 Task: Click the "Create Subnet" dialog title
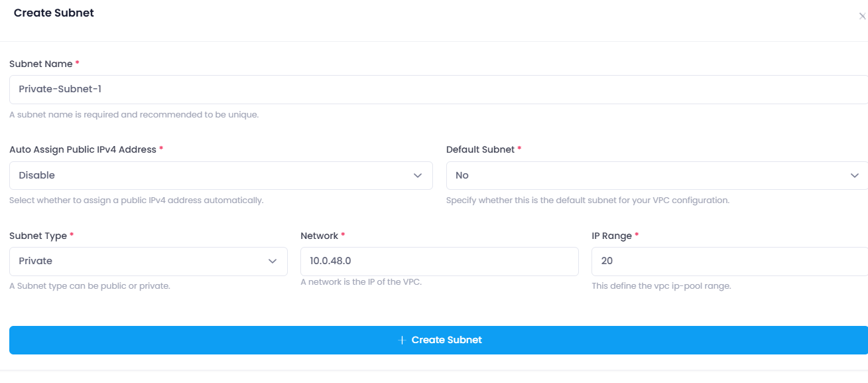point(54,13)
